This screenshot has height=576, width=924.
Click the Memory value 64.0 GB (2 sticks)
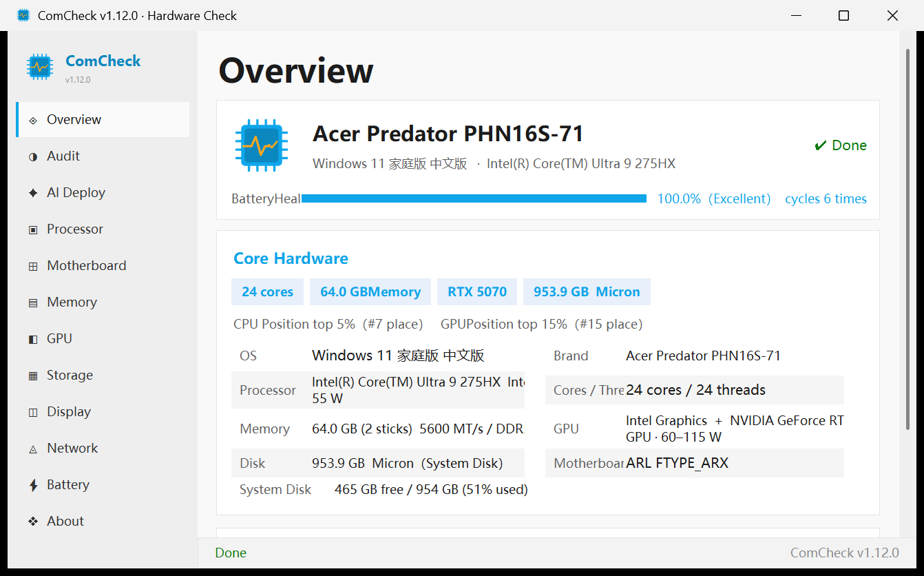417,429
